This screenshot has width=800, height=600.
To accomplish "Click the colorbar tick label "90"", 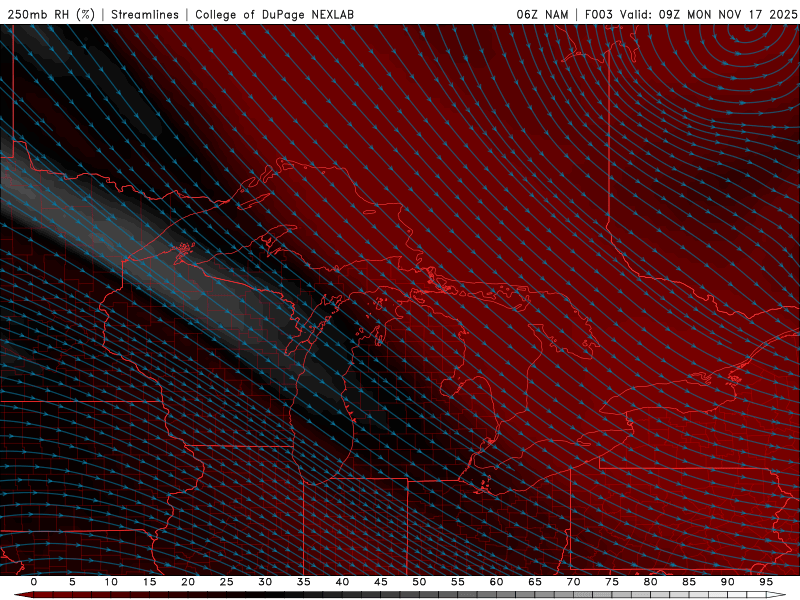I will click(727, 582).
